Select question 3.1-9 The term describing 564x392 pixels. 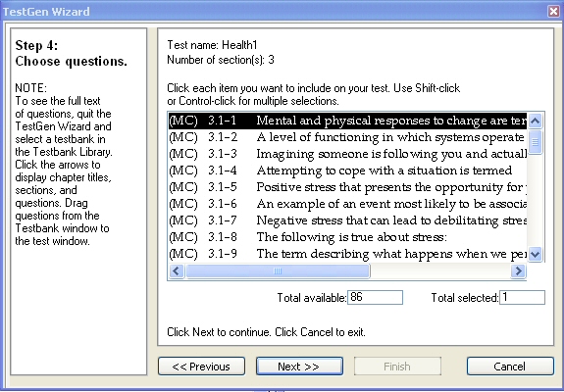[x=348, y=254]
